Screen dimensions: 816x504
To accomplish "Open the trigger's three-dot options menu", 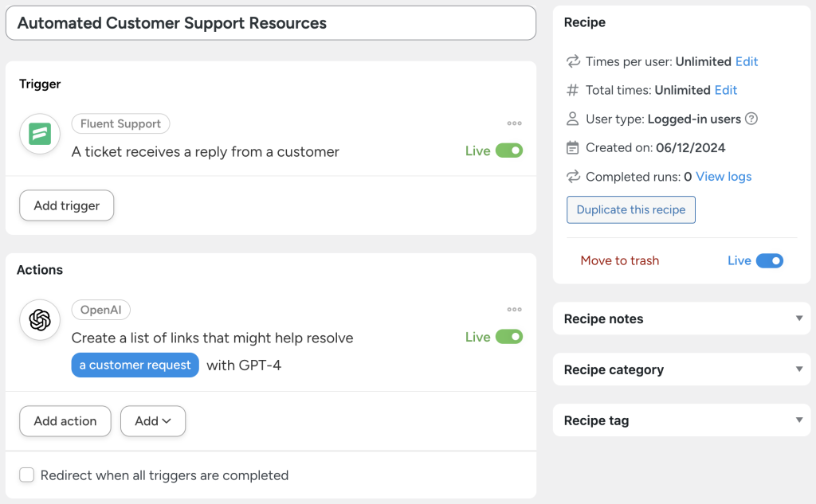I will pyautogui.click(x=514, y=123).
